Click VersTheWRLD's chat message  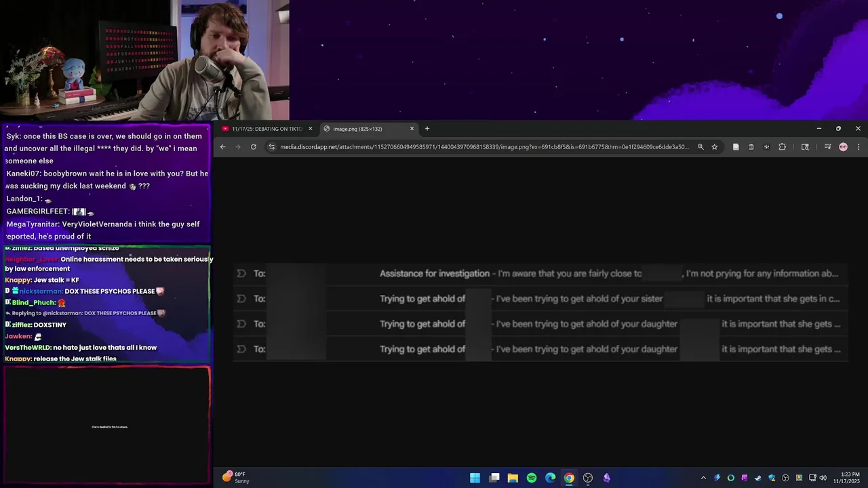81,348
